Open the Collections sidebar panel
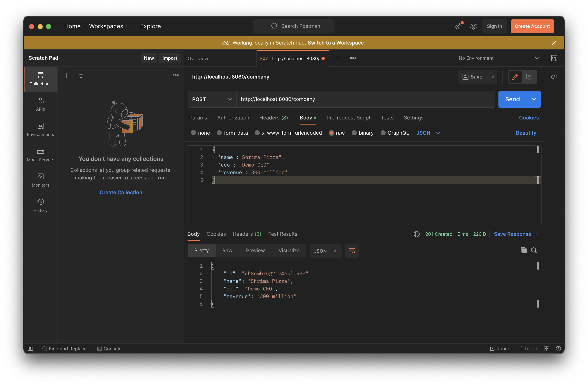 point(40,79)
